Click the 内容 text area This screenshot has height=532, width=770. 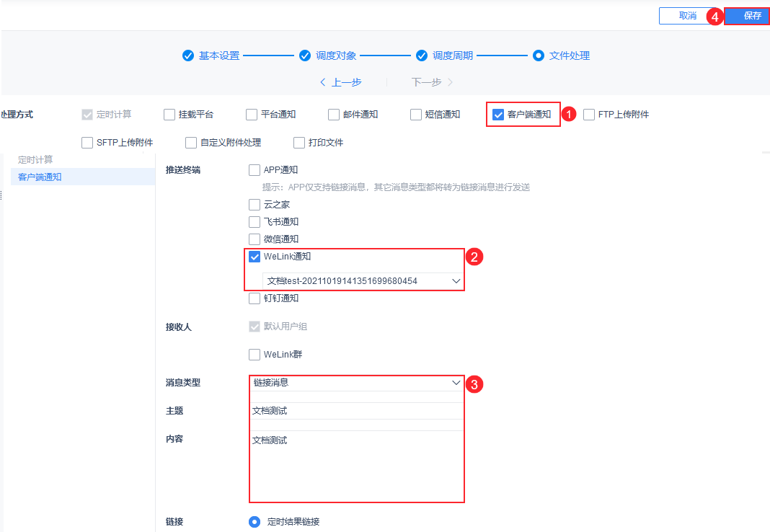(356, 466)
